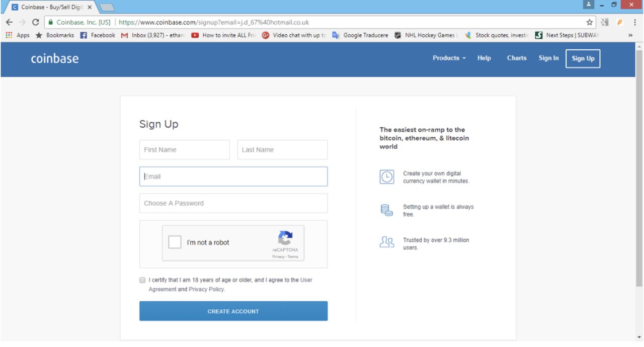The width and height of the screenshot is (644, 347).
Task: Click the page vertical scrollbar thumb
Action: click(x=639, y=168)
